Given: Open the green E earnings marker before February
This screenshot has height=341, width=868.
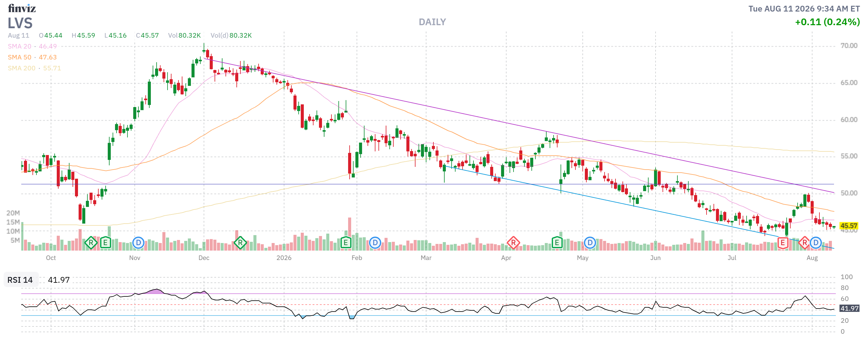Looking at the screenshot, I should coord(346,242).
